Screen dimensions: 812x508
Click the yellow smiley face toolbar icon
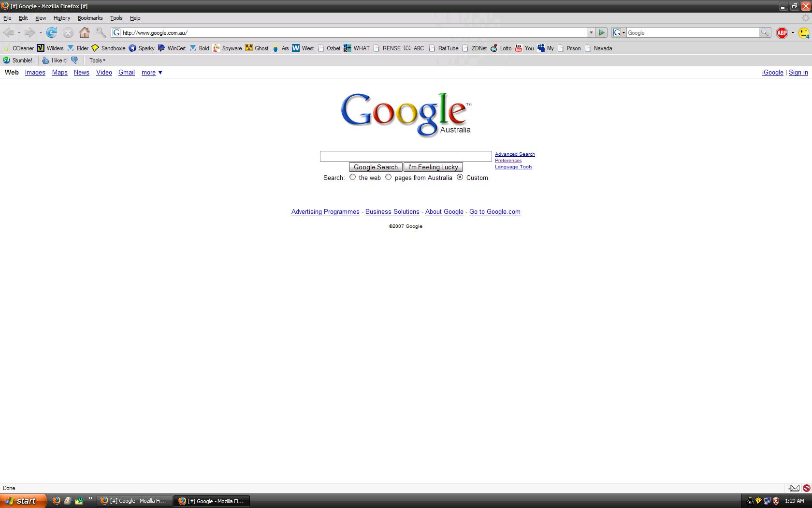[x=803, y=33]
